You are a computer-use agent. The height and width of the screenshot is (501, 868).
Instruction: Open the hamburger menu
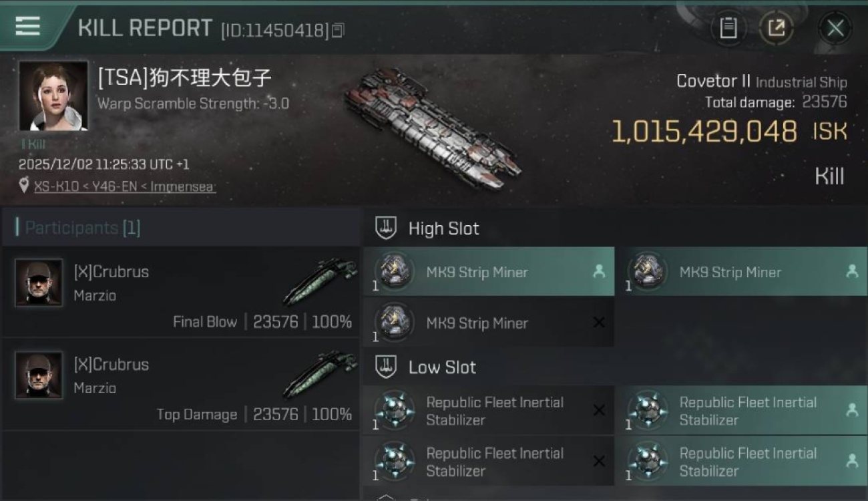tap(28, 27)
